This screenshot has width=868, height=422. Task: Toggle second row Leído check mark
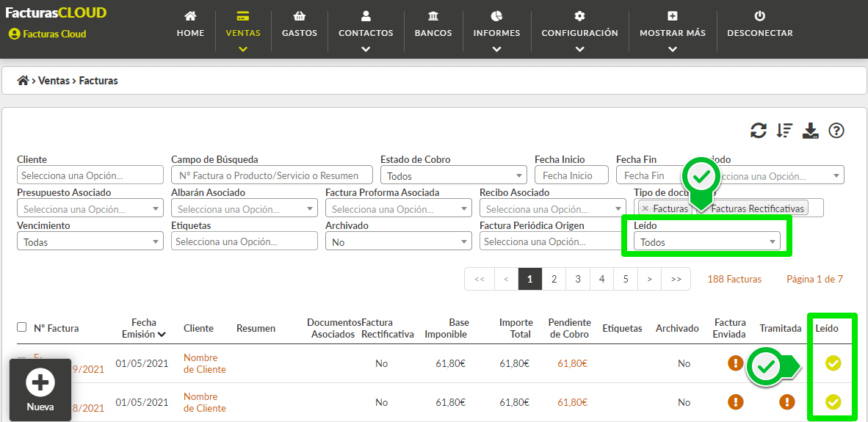[x=833, y=402]
